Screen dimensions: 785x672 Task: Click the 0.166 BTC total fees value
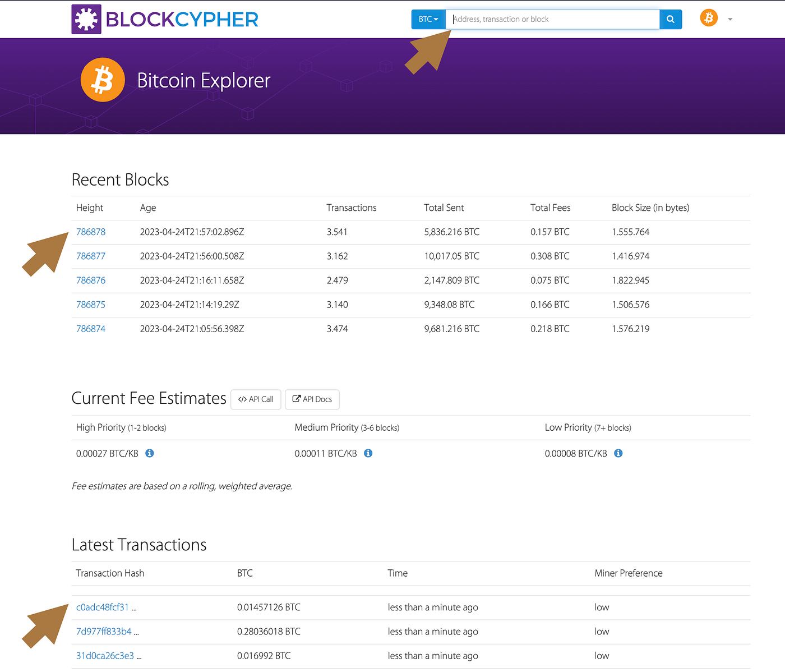(x=550, y=305)
